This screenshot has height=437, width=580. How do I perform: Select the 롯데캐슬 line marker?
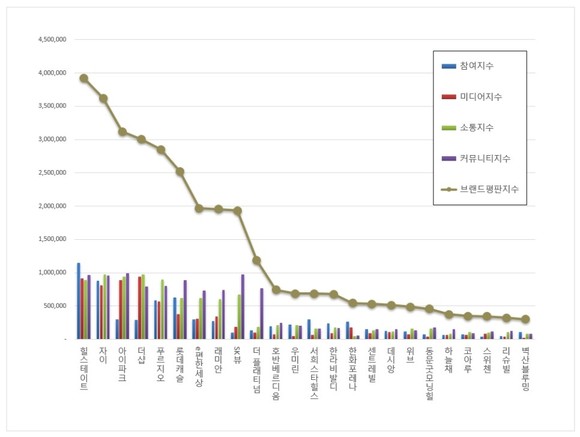[180, 172]
